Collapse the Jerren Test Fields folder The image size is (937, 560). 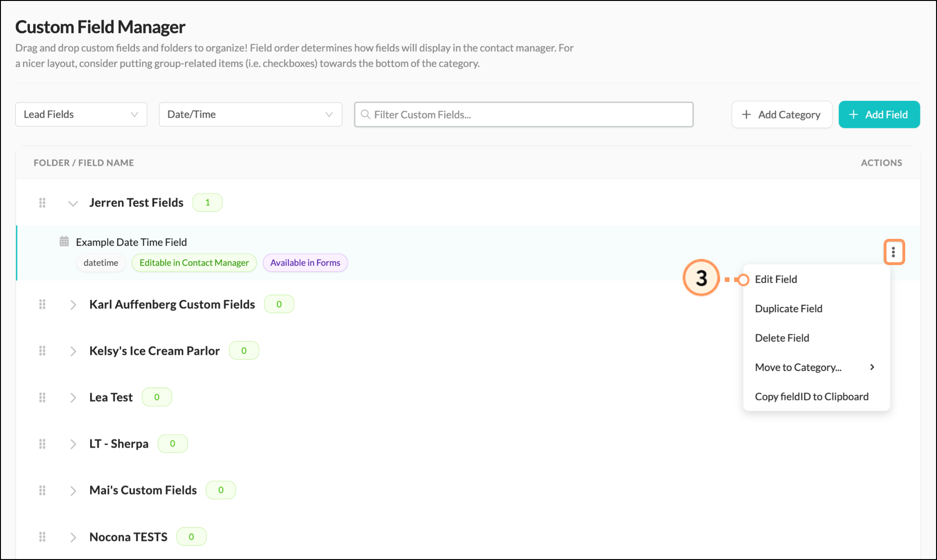72,203
